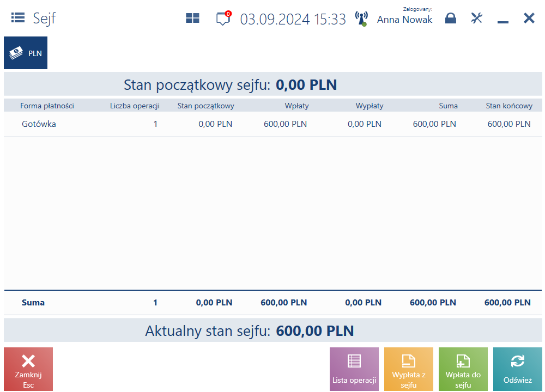The height and width of the screenshot is (392, 545).
Task: Sort by Stan końcowy column header
Action: coord(509,106)
